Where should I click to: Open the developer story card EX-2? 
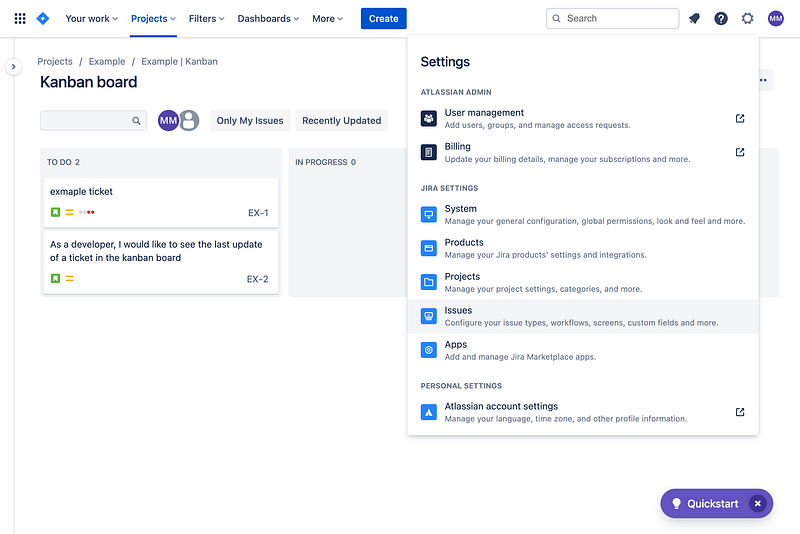(161, 262)
